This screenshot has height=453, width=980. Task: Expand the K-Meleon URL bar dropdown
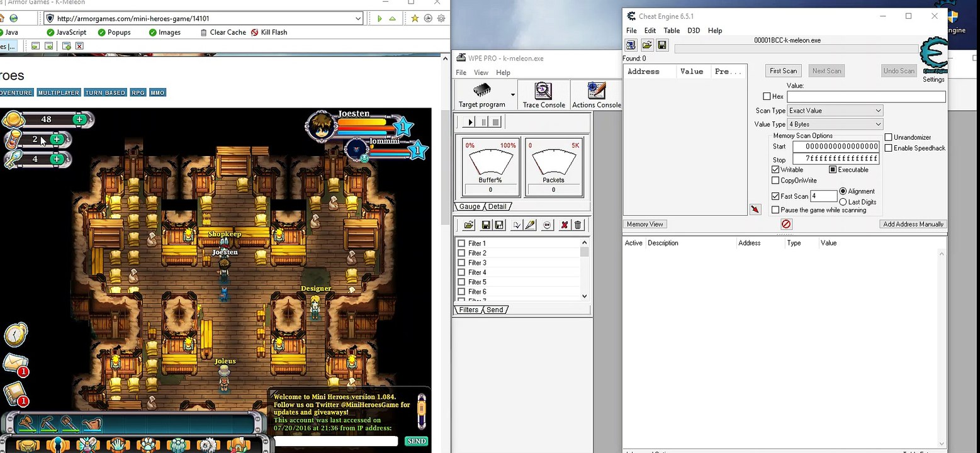point(358,18)
